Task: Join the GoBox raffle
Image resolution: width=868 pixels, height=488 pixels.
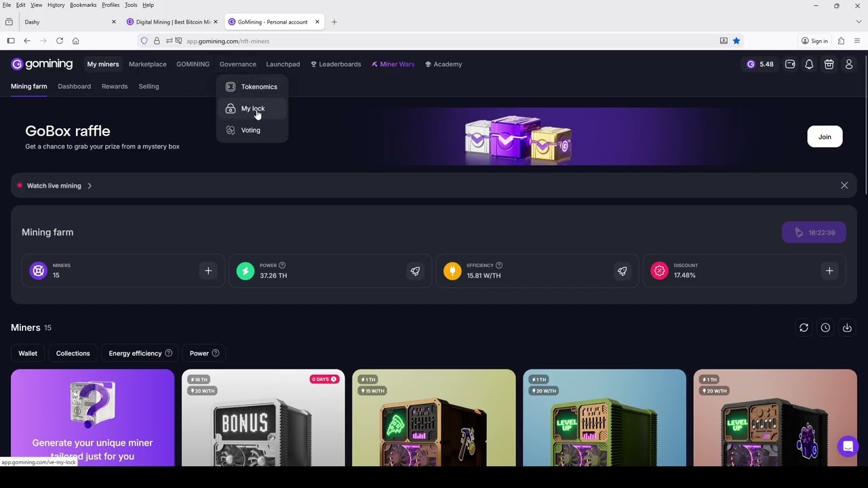Action: click(825, 137)
